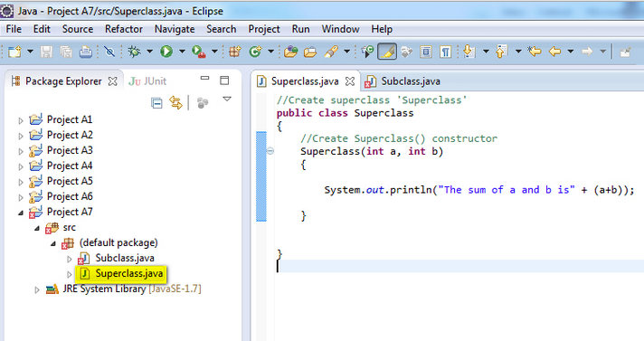Open the Help menu
This screenshot has height=341, width=644.
click(382, 29)
